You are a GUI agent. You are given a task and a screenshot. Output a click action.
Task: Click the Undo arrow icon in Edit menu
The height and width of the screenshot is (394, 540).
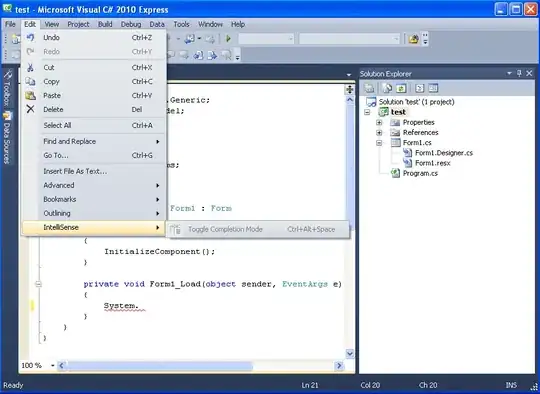pyautogui.click(x=30, y=37)
